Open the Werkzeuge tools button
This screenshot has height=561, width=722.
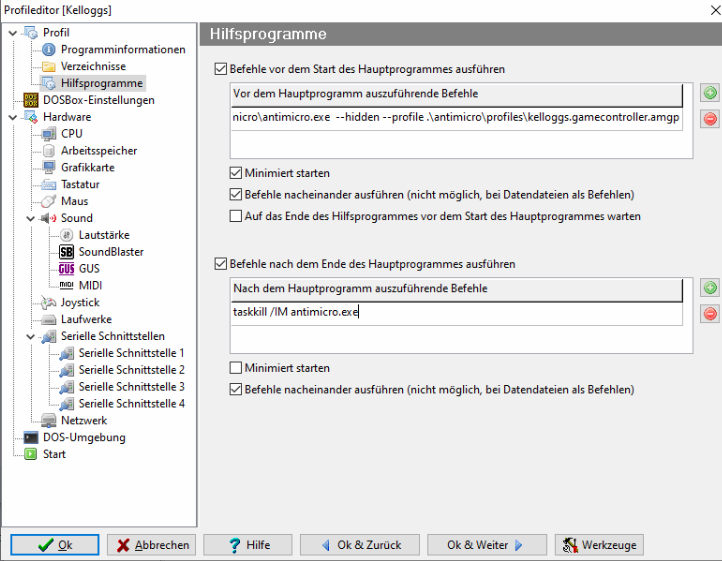pyautogui.click(x=599, y=545)
